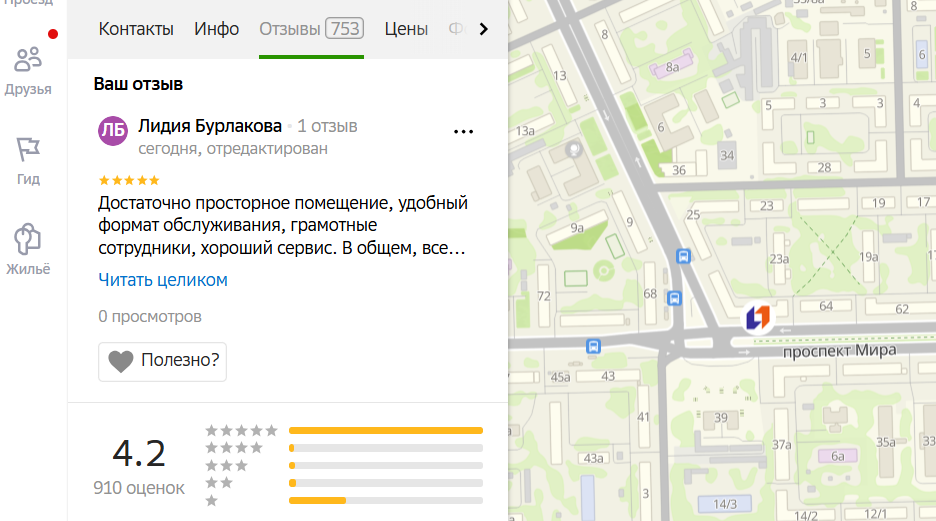This screenshot has height=521, width=936.
Task: Click the bus stop icon near building 45а
Action: tap(593, 346)
